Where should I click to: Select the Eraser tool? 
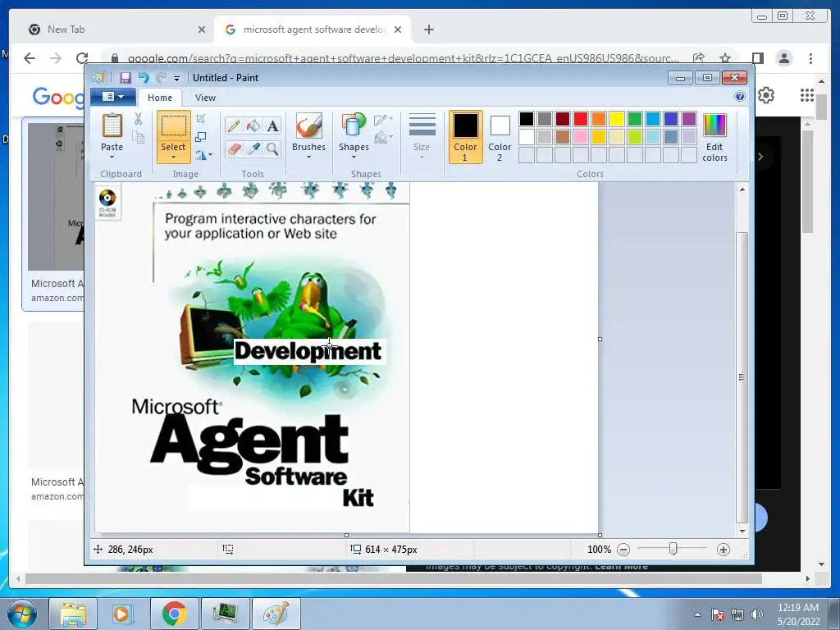coord(234,148)
